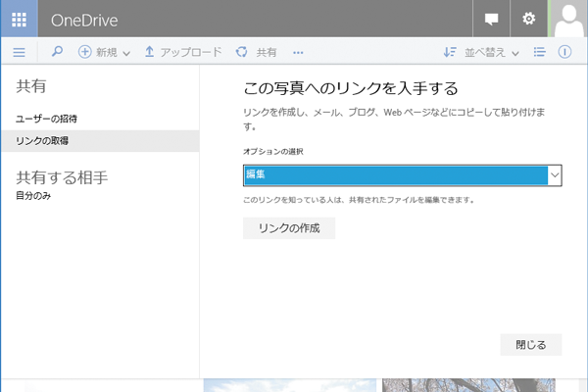Viewport: 588px width, 392px height.
Task: Open the 編集 option combo box
Action: pos(403,175)
